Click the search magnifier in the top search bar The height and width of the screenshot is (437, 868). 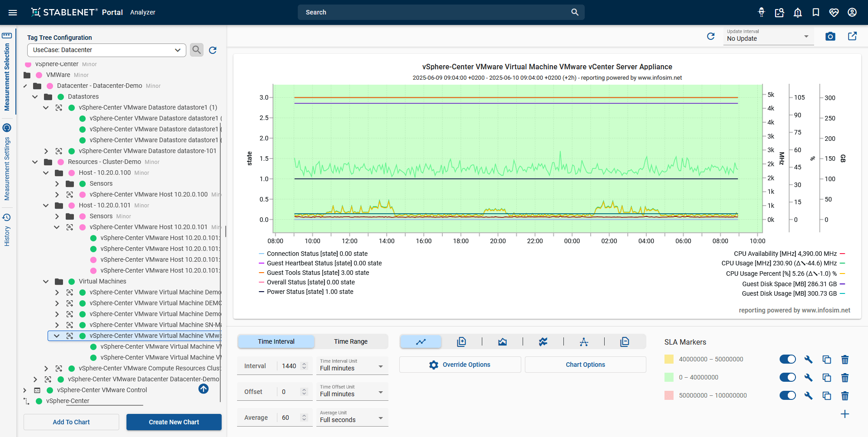pyautogui.click(x=575, y=12)
